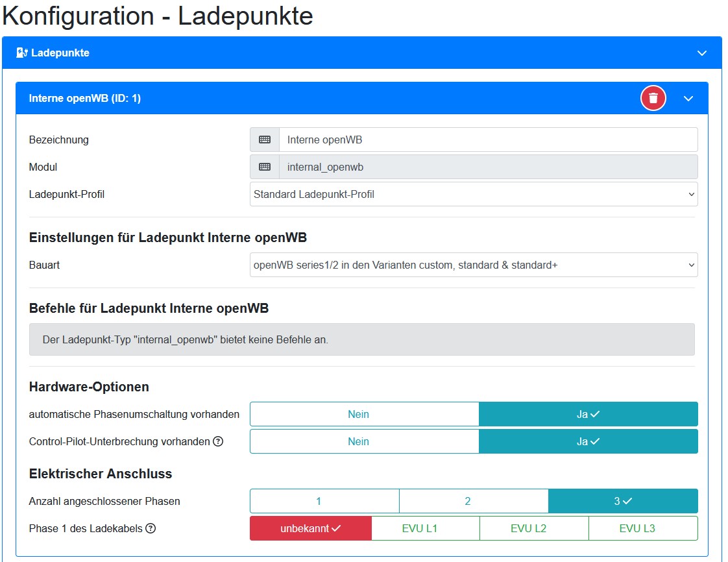Collapse the Ladepunkte section chevron
The width and height of the screenshot is (728, 562).
701,53
